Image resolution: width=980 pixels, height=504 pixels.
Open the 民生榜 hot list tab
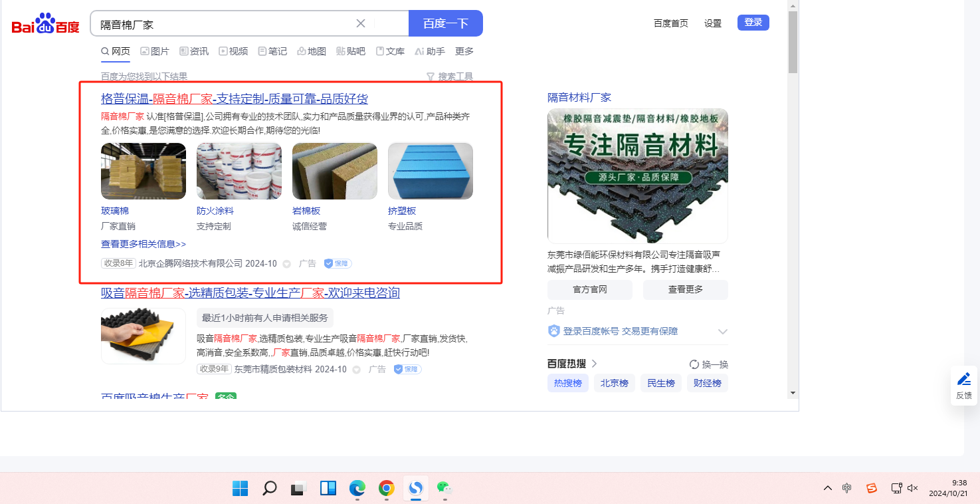pos(661,383)
